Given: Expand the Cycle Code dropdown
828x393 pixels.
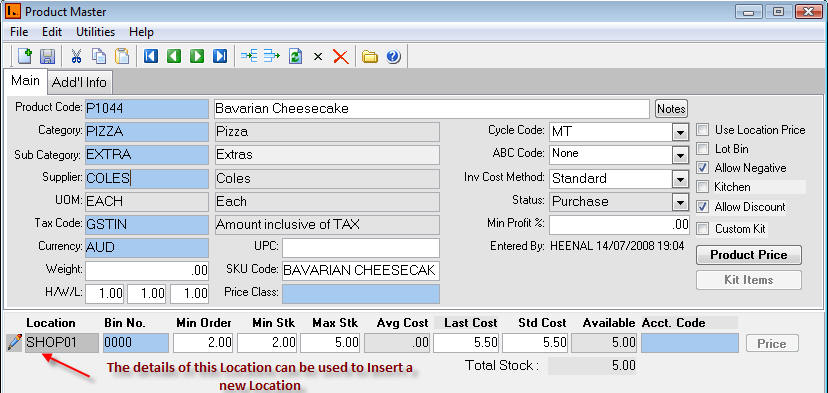Looking at the screenshot, I should [680, 132].
